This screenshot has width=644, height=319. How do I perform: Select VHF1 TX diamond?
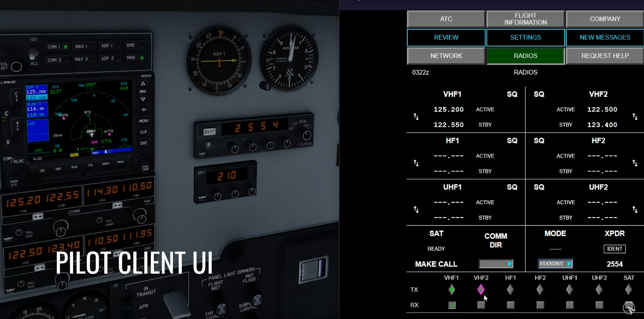(452, 289)
